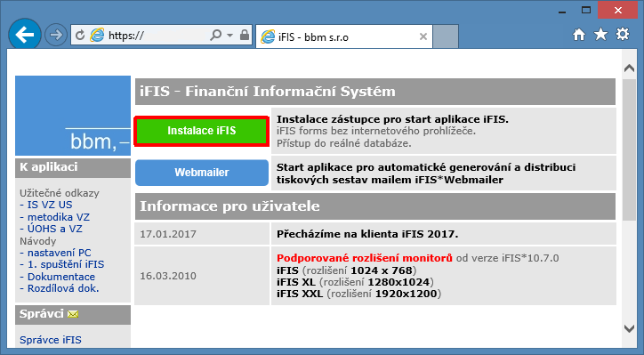644x355 pixels.
Task: Open the nastavení PC guide link
Action: (x=59, y=253)
